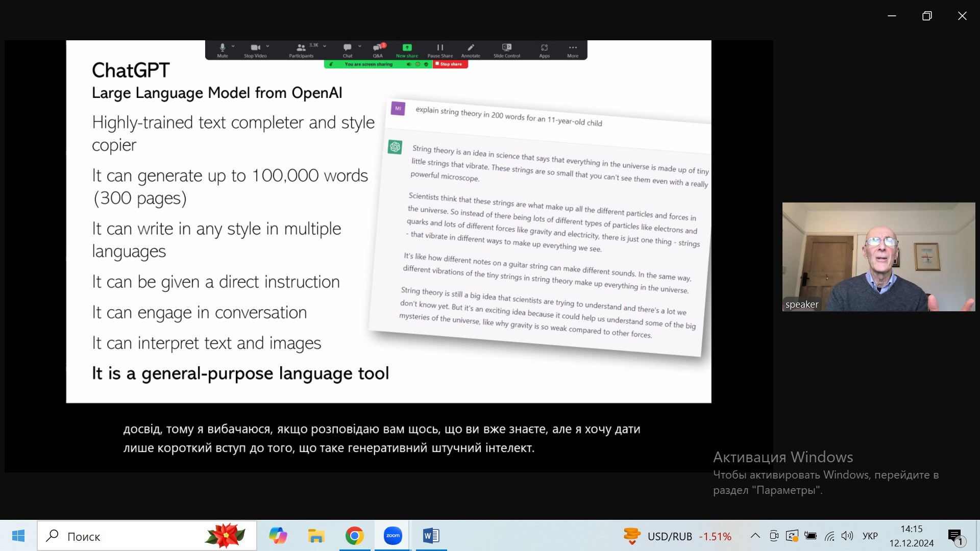Click the Annotate pencil icon

[x=471, y=47]
